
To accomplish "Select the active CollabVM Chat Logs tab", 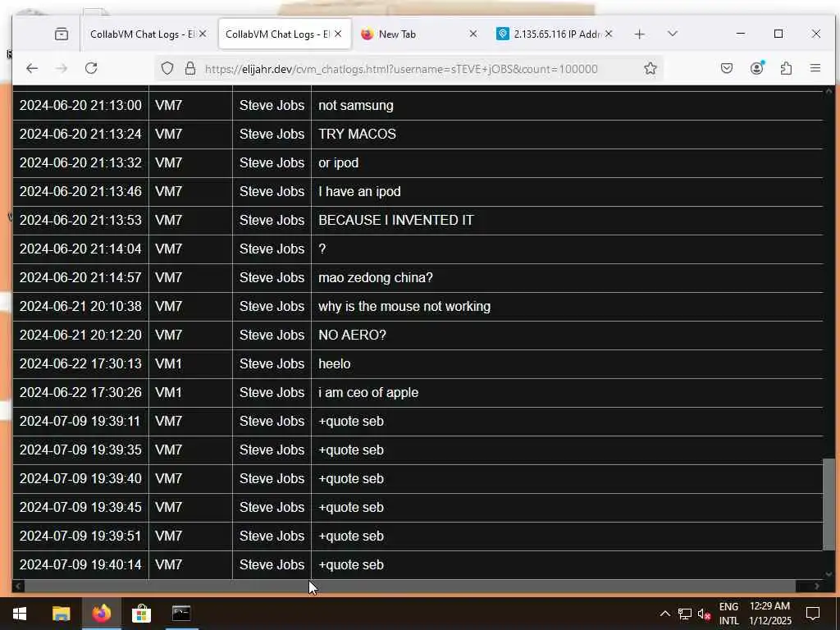I will pyautogui.click(x=277, y=34).
